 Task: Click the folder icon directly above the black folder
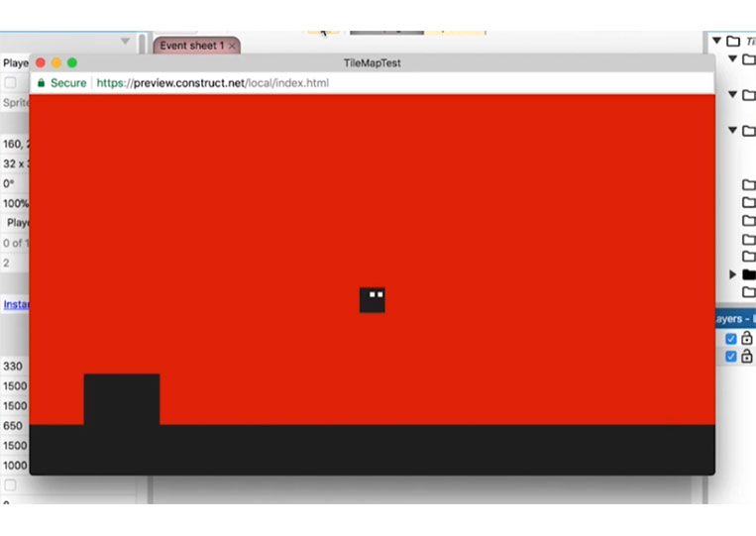point(749,256)
